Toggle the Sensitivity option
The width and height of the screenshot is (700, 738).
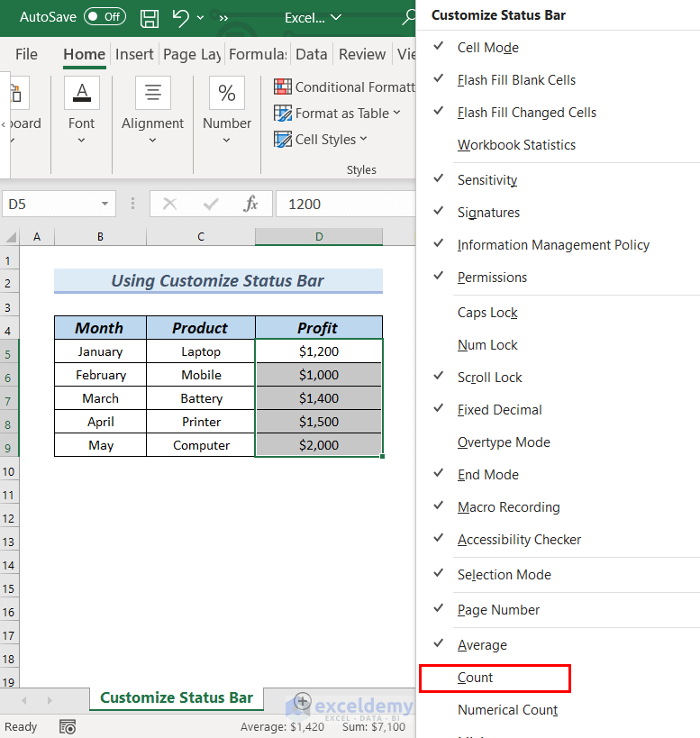click(558, 180)
